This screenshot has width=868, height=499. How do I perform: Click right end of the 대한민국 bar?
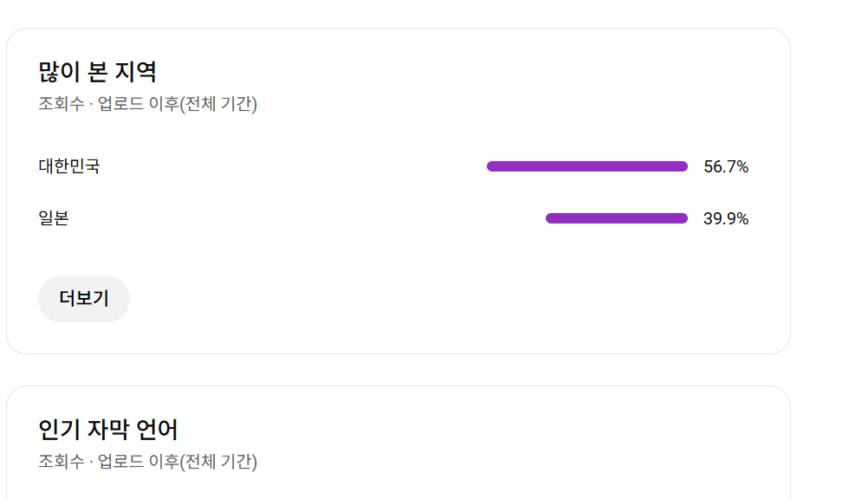pyautogui.click(x=683, y=166)
